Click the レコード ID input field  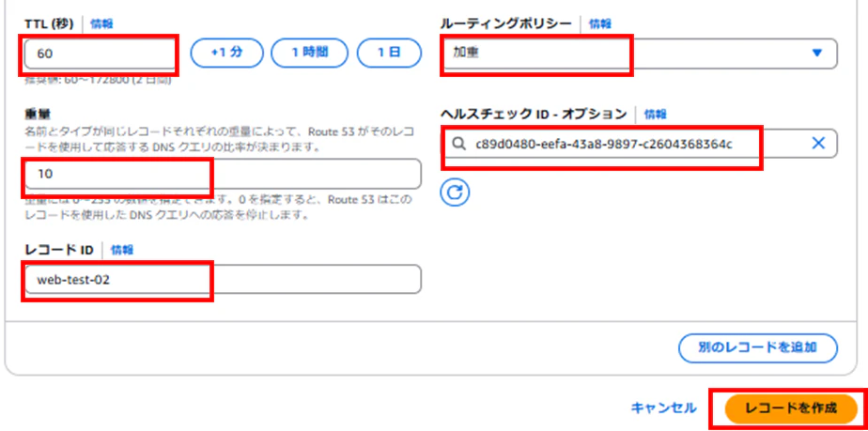[x=223, y=280]
